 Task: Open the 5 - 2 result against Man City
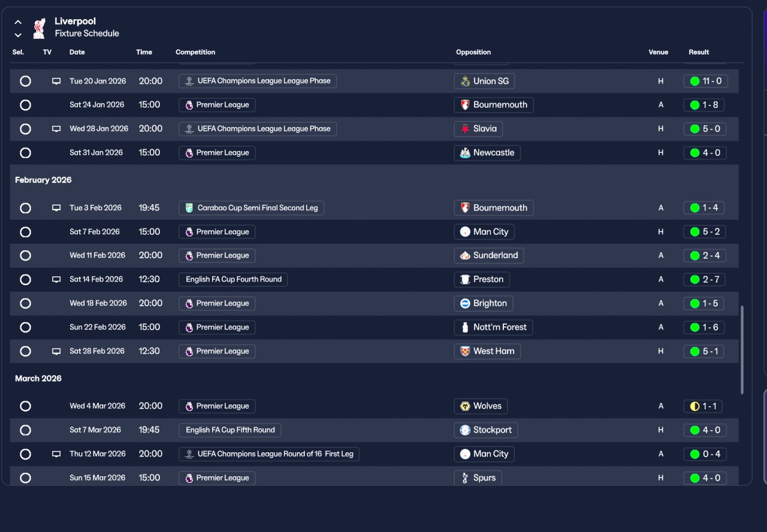(703, 232)
